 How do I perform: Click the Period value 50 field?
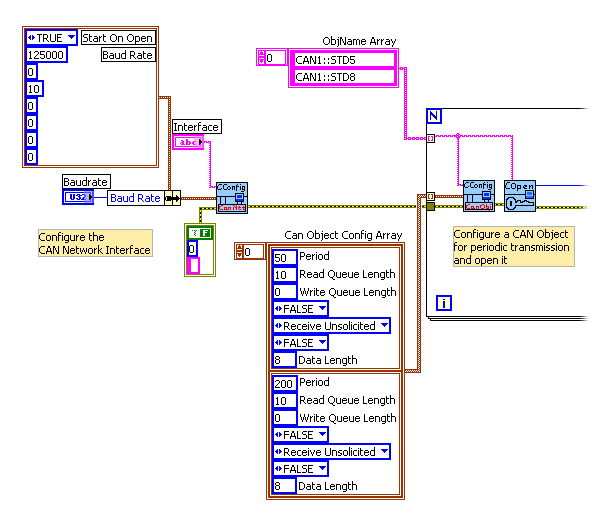click(284, 258)
